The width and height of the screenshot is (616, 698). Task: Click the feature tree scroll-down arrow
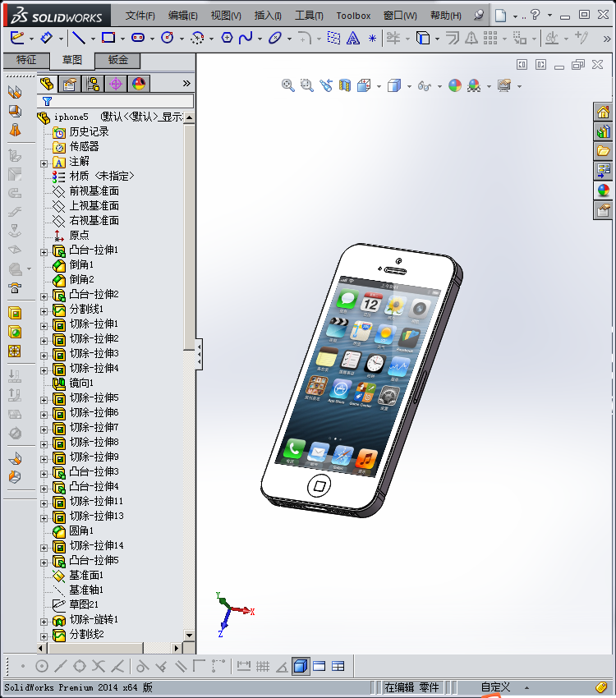189,636
